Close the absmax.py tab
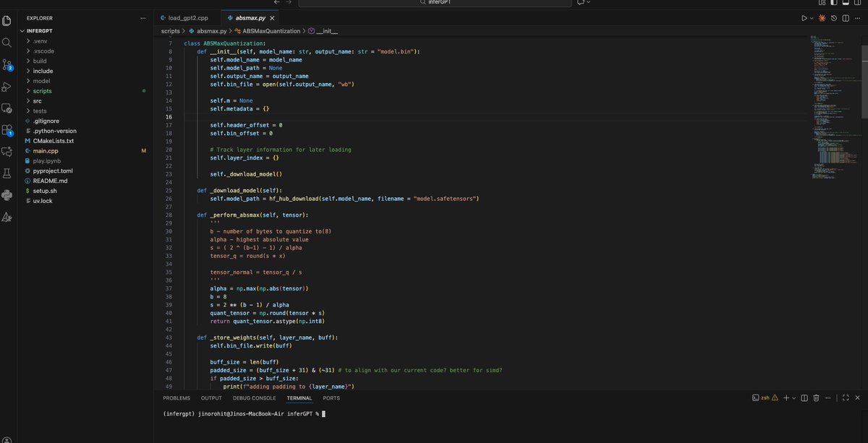 pyautogui.click(x=272, y=17)
